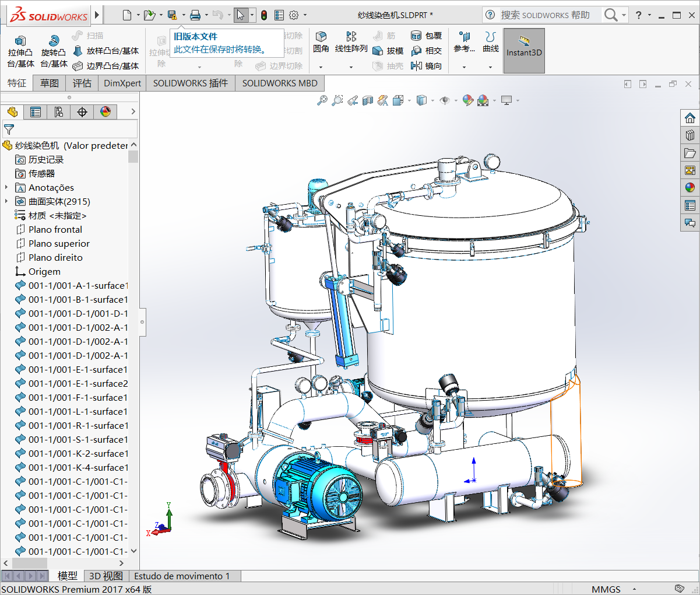700x595 pixels.
Task: Click the Zoom to Fit magnifier icon
Action: pos(322,101)
